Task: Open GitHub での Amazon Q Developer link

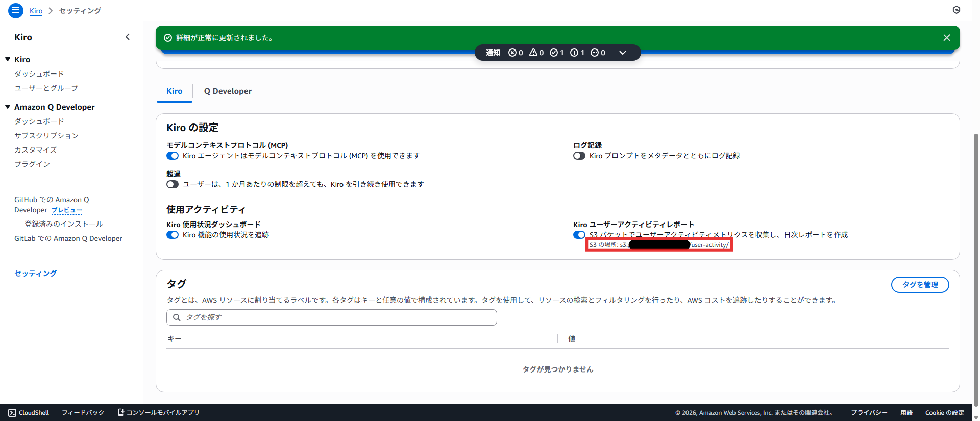Action: tap(52, 205)
